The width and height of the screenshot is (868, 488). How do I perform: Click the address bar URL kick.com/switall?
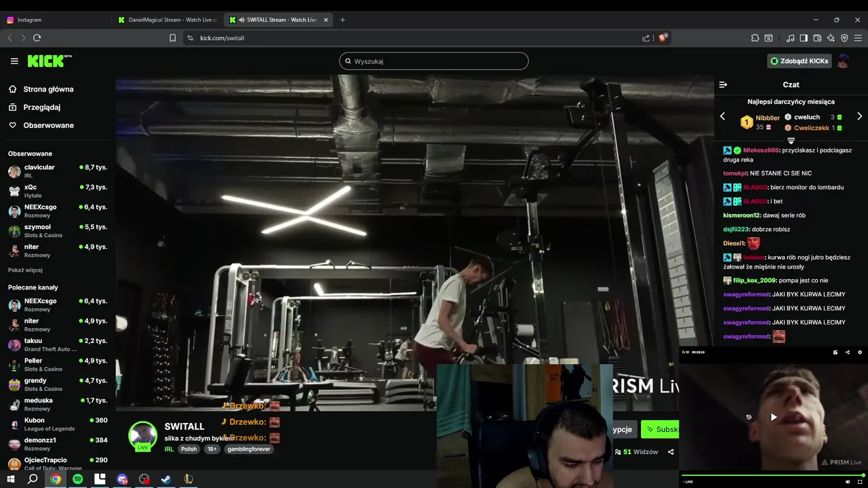tap(222, 38)
